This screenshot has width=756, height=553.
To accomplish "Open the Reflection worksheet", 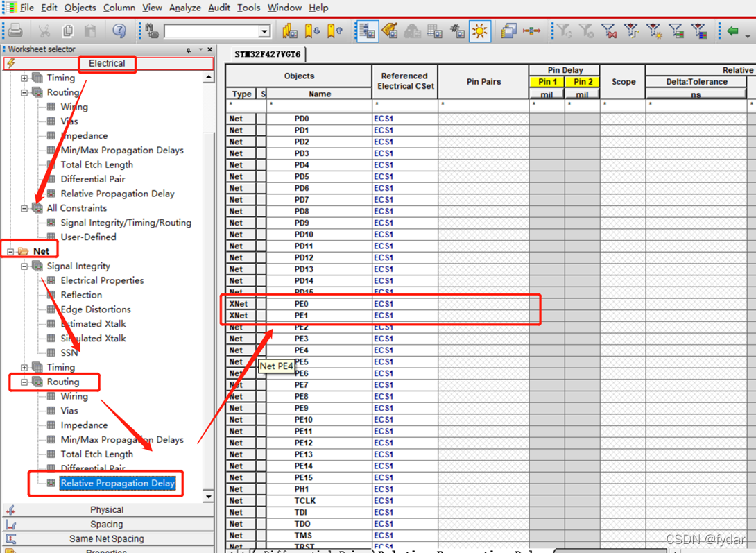I will point(81,295).
